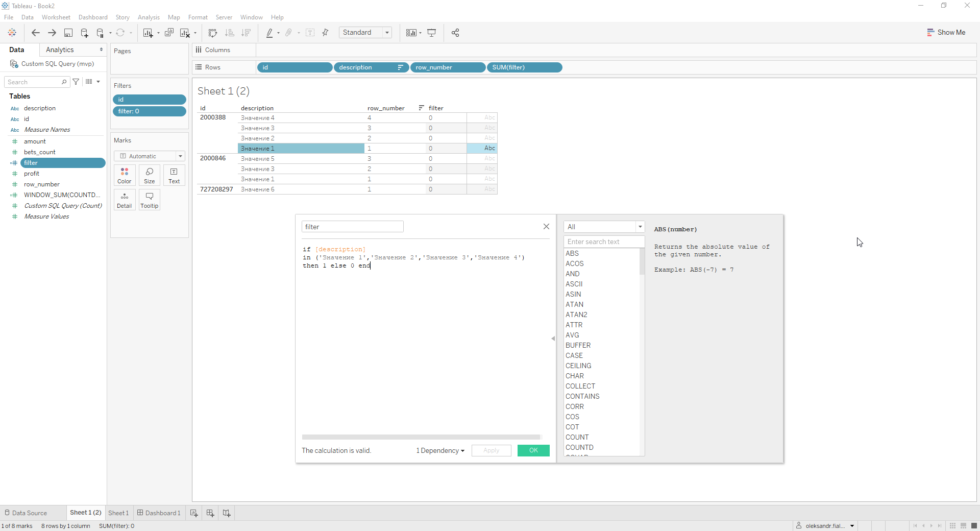Pause auto updates toolbar icon
Screen dimensions: 980x531
(x=100, y=33)
